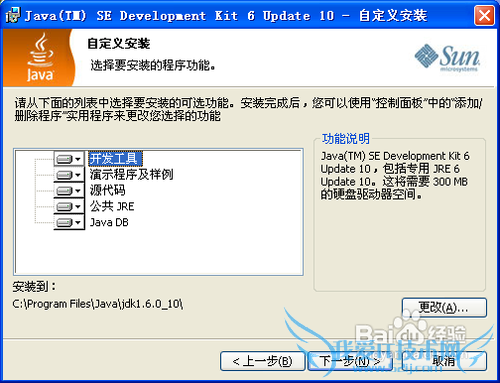Cancel installation with 取消 button
Screen dimensions: 500x383
point(444,361)
